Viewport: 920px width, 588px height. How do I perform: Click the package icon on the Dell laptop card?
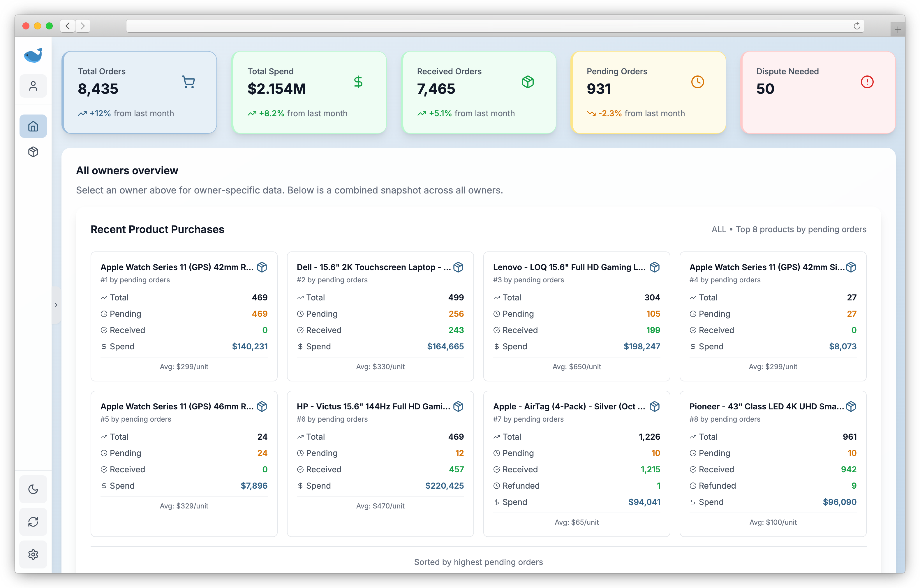click(x=459, y=267)
